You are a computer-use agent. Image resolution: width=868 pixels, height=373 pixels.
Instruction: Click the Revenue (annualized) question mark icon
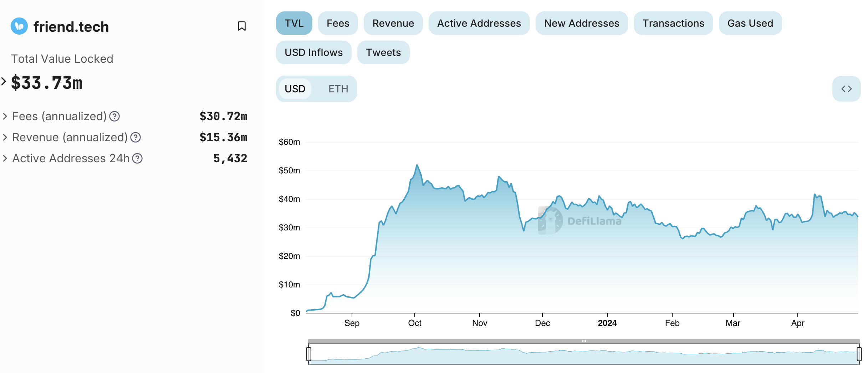(x=136, y=137)
